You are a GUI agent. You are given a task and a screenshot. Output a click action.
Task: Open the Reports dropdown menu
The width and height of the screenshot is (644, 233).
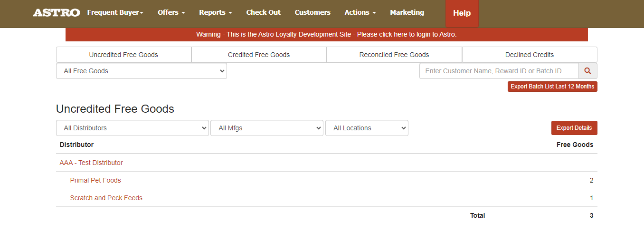pyautogui.click(x=215, y=13)
